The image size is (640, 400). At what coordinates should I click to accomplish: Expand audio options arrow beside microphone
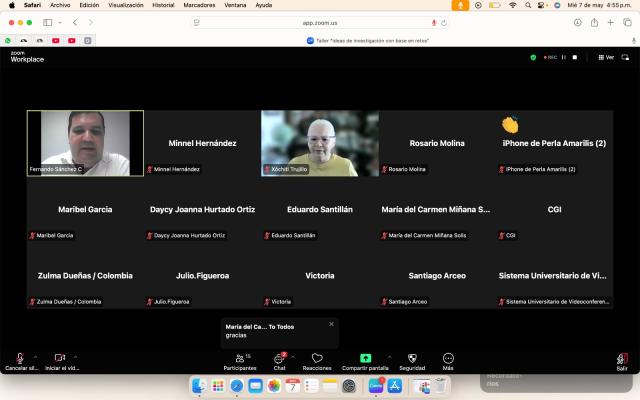click(x=36, y=356)
